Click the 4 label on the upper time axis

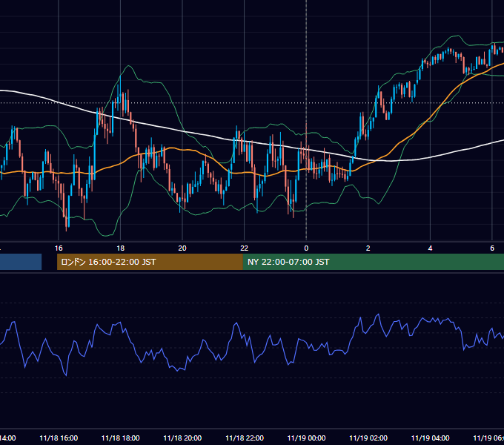click(x=430, y=248)
